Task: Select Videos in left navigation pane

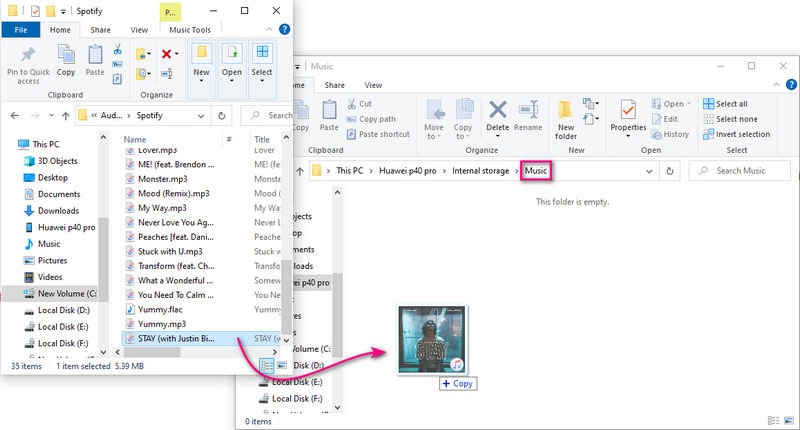Action: [49, 277]
